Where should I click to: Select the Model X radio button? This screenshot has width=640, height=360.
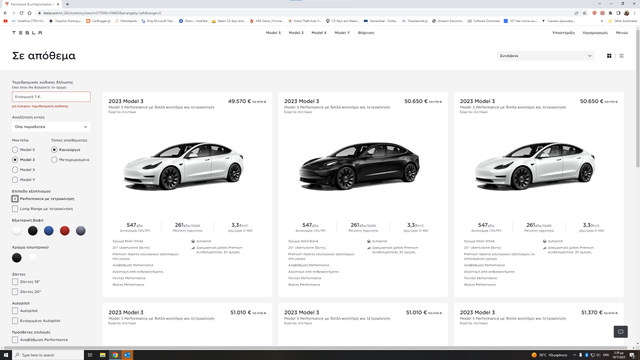coord(15,170)
